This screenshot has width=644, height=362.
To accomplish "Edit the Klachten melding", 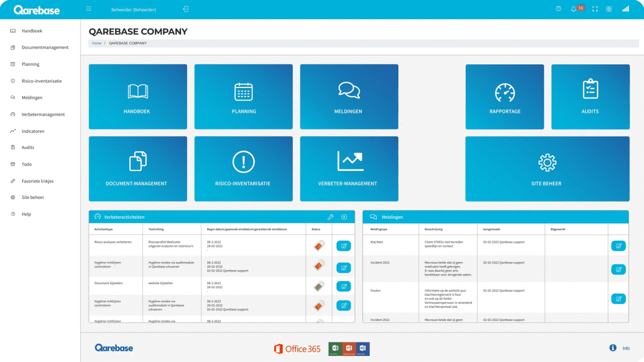I will pos(618,246).
